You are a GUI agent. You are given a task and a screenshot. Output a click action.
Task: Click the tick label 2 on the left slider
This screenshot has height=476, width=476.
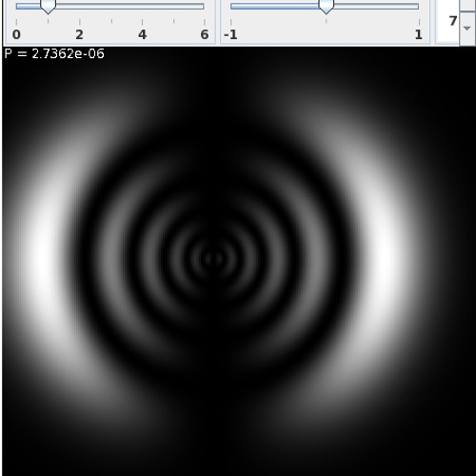coord(79,34)
